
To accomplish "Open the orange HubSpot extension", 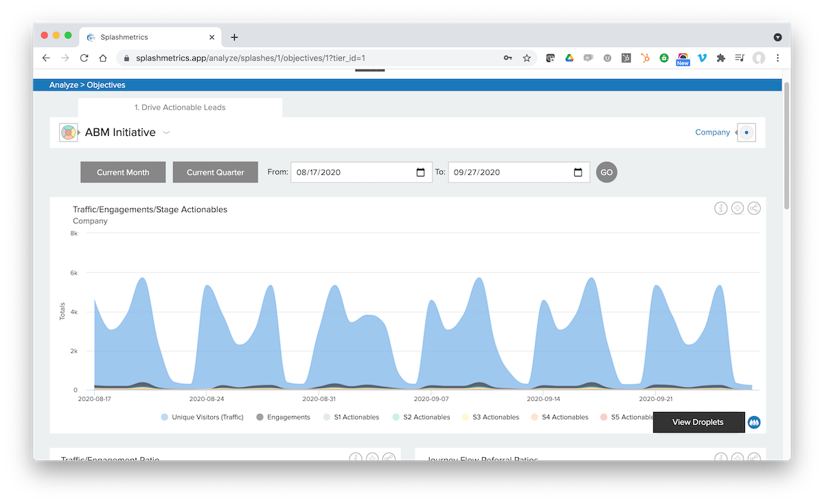I will 645,58.
